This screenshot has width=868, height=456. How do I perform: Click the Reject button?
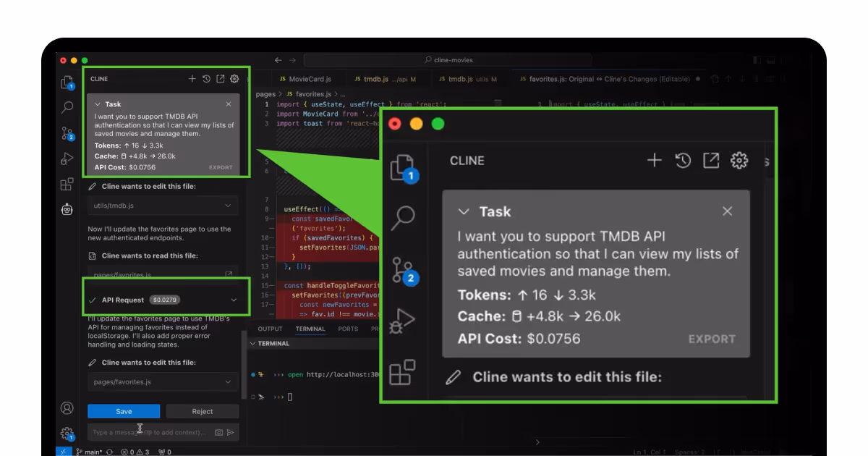pyautogui.click(x=203, y=411)
